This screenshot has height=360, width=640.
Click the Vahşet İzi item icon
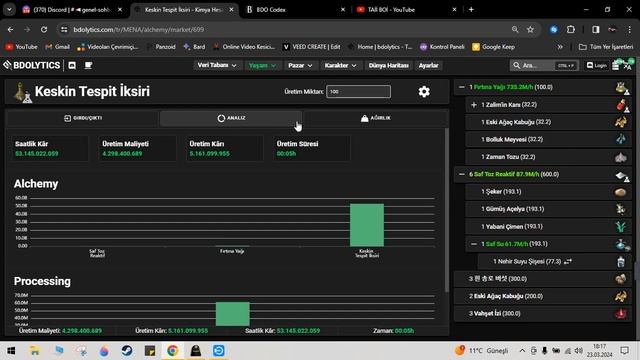coord(621,314)
